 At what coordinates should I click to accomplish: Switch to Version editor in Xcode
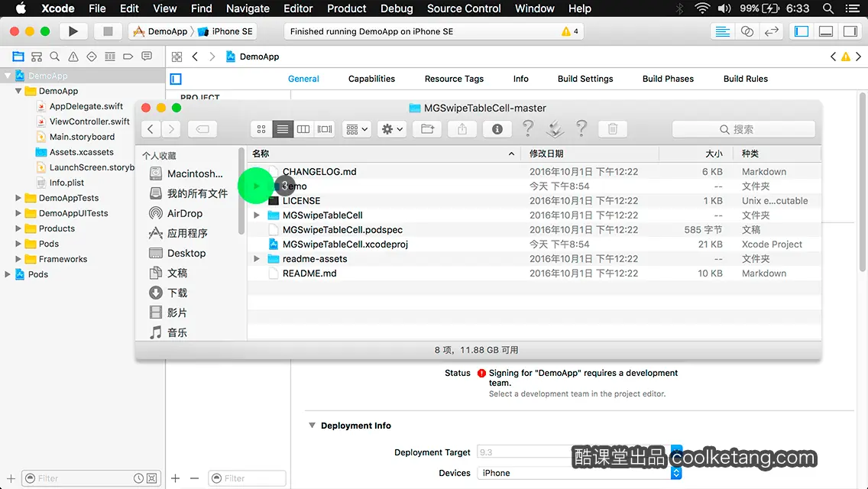click(x=771, y=31)
